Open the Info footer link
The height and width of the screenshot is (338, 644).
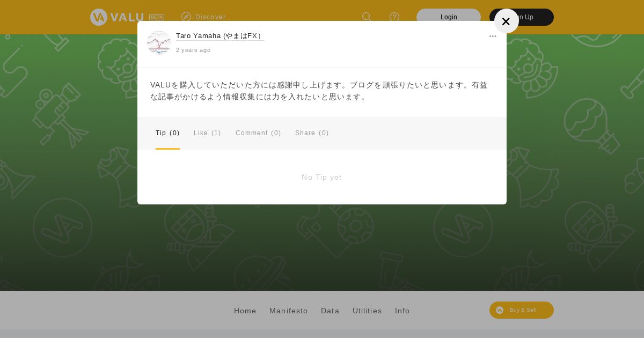[402, 311]
